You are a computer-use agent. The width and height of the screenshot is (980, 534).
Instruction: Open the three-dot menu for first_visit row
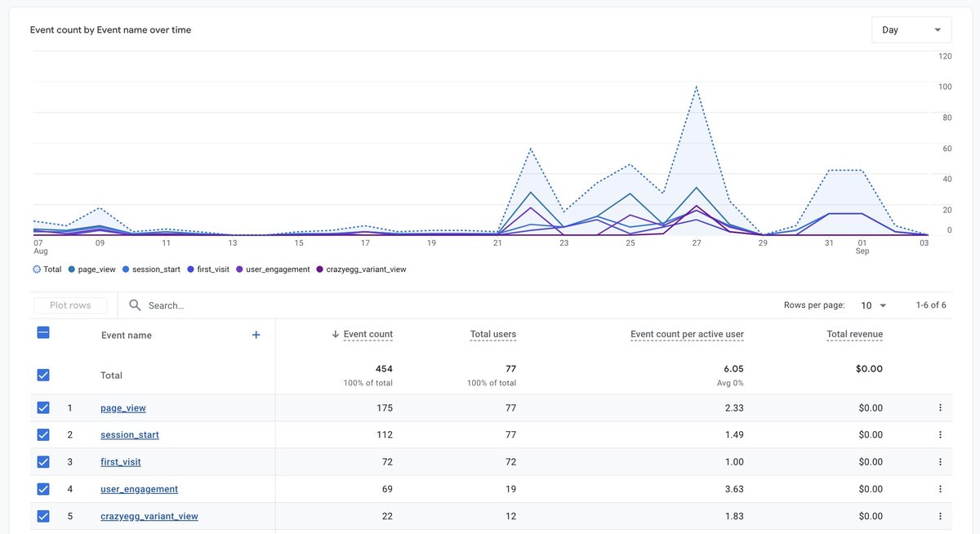point(940,461)
